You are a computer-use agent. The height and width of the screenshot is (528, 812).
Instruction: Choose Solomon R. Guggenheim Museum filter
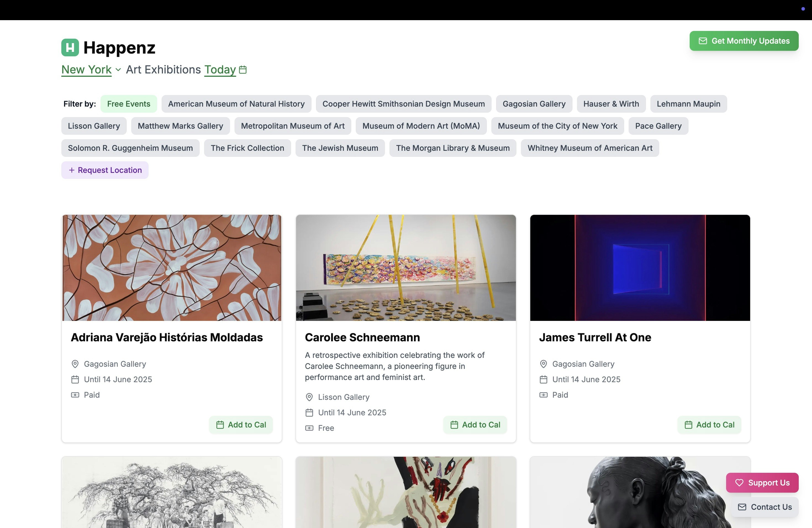tap(130, 148)
